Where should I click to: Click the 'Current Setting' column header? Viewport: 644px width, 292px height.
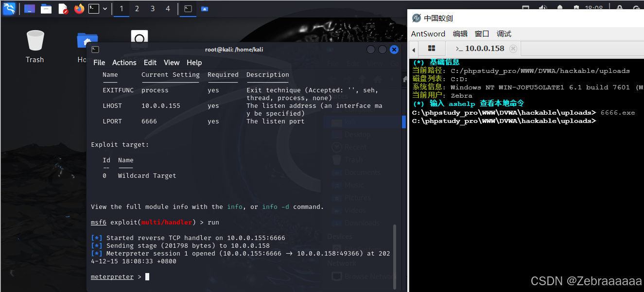point(171,75)
